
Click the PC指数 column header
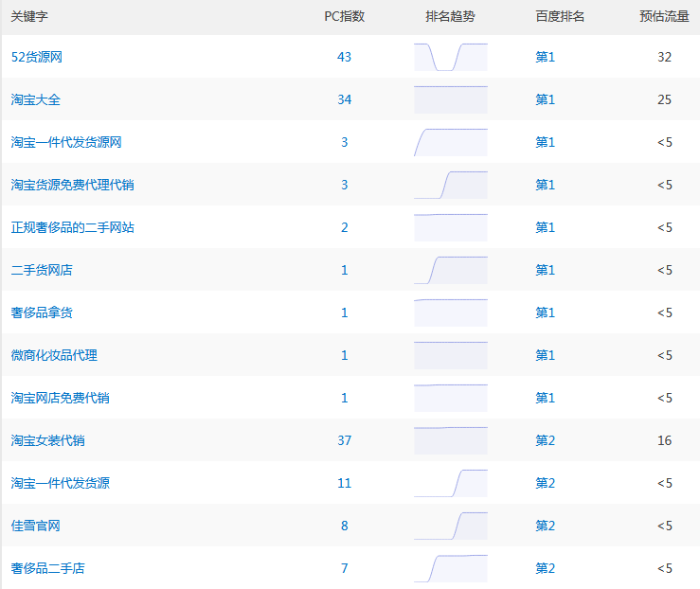click(x=344, y=16)
